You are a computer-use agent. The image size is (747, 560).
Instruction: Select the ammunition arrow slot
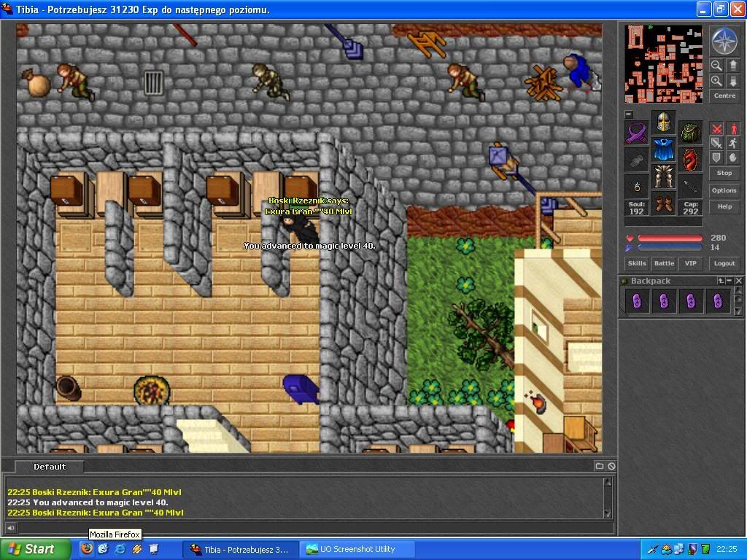click(691, 187)
